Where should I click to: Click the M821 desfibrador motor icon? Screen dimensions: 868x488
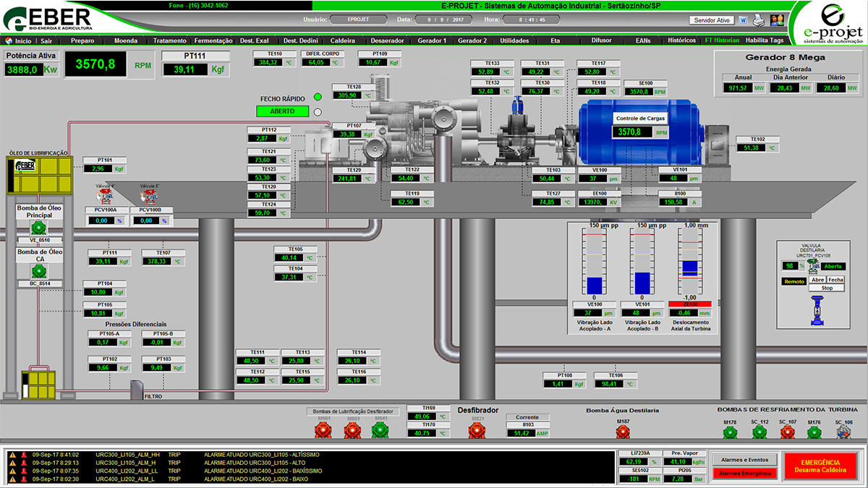pyautogui.click(x=476, y=430)
